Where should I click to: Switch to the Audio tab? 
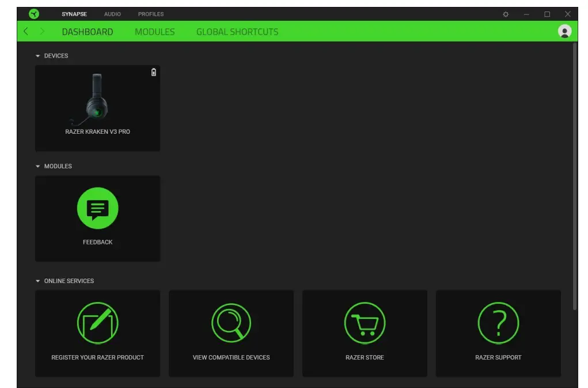[x=112, y=14]
